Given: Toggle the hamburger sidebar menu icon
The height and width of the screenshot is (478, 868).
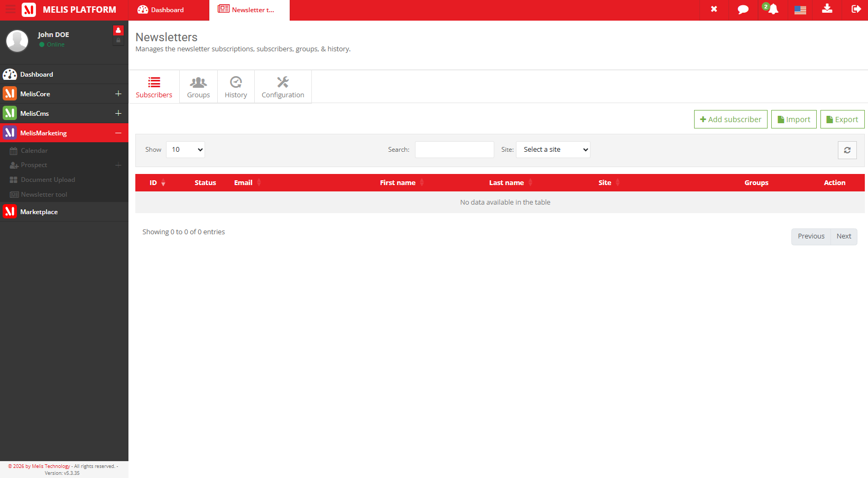Looking at the screenshot, I should [x=11, y=10].
